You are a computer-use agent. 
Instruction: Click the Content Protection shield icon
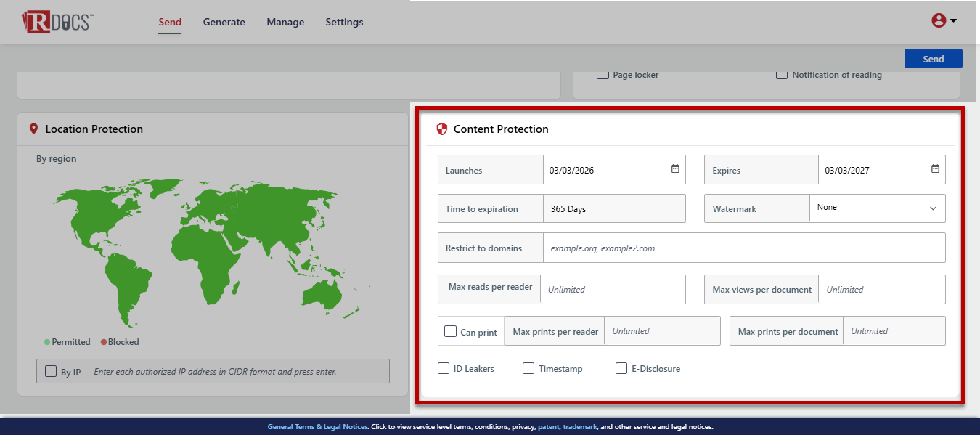(x=441, y=129)
